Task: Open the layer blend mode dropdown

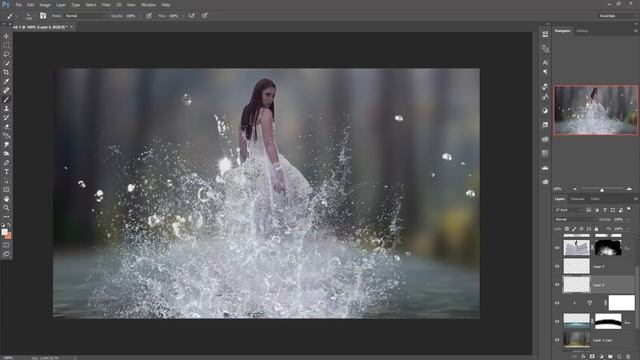Action: [x=575, y=220]
